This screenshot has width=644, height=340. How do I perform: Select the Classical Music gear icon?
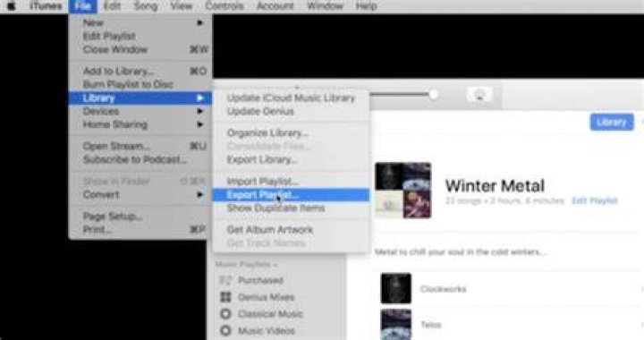(x=225, y=314)
